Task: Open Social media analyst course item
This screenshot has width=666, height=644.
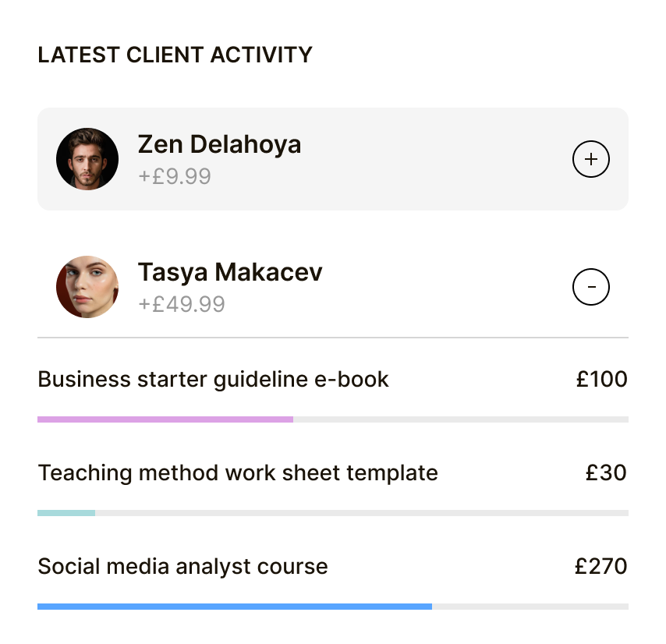Action: point(182,567)
